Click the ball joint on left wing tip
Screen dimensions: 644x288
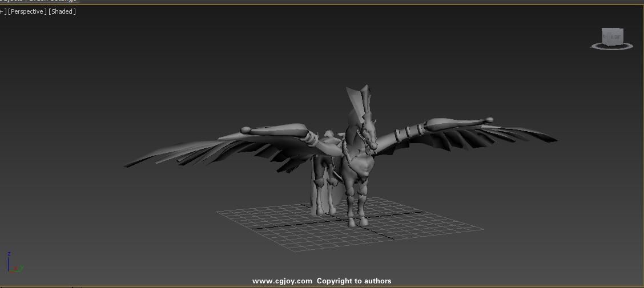(x=246, y=130)
